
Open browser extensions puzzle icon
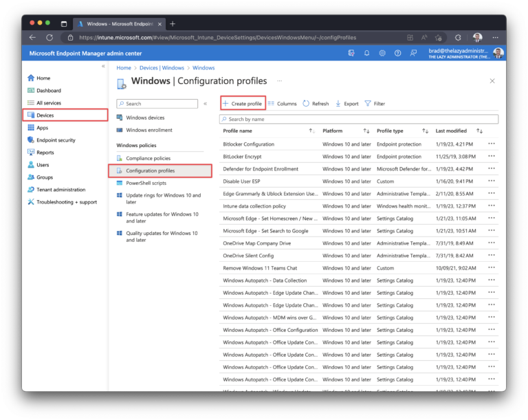tap(458, 37)
